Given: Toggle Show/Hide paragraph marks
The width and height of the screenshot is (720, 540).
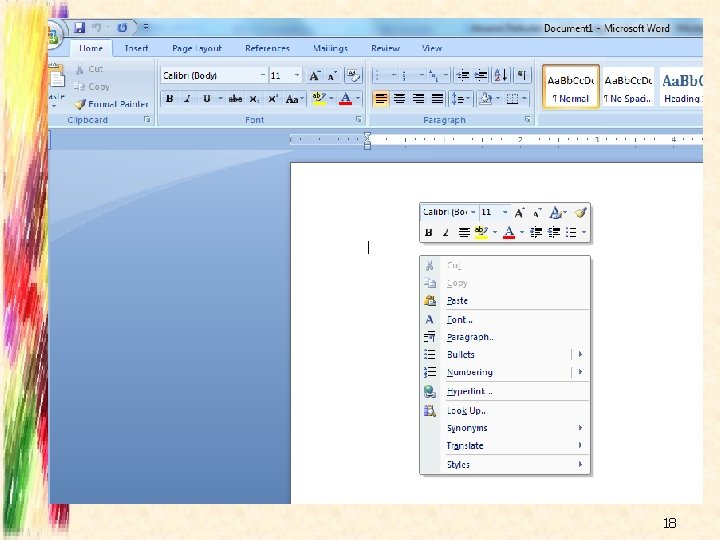Looking at the screenshot, I should click(522, 75).
